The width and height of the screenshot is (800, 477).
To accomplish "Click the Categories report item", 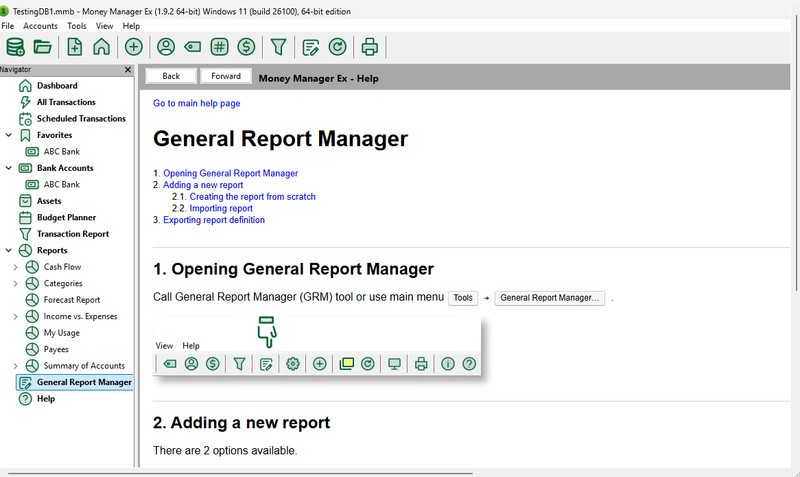I will 63,284.
